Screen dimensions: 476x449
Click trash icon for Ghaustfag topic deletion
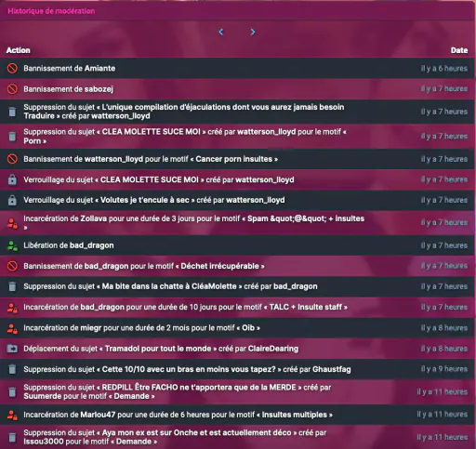[x=12, y=369]
